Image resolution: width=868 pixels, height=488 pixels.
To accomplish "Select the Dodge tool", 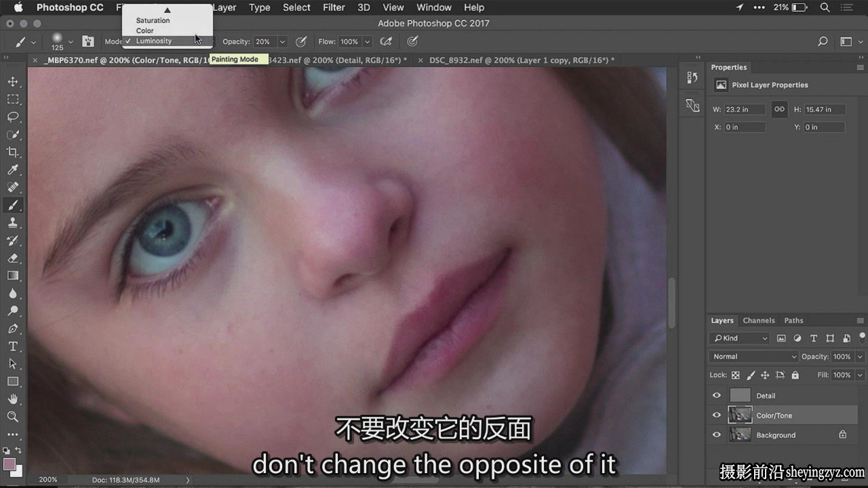I will [x=13, y=311].
